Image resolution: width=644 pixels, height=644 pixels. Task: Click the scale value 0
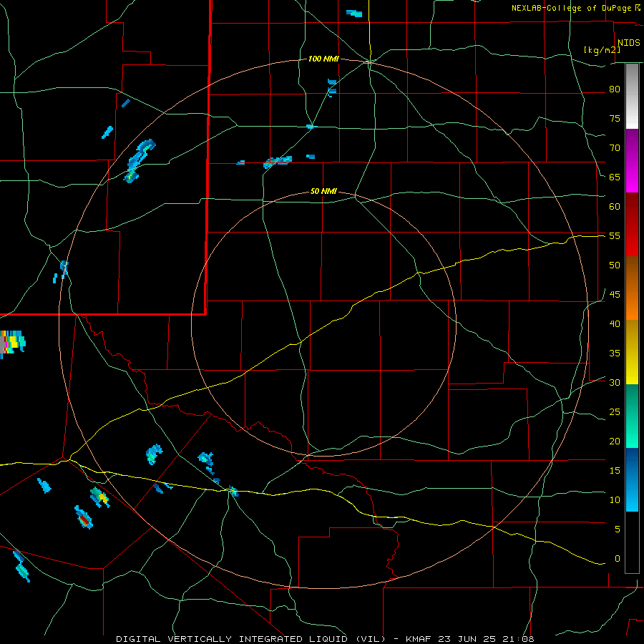(618, 559)
